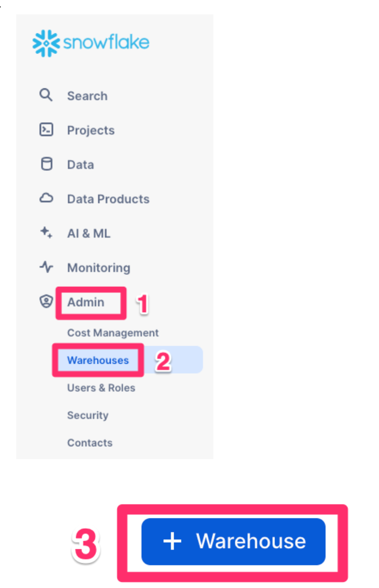Select the Warehouses submenu item

pyautogui.click(x=98, y=360)
